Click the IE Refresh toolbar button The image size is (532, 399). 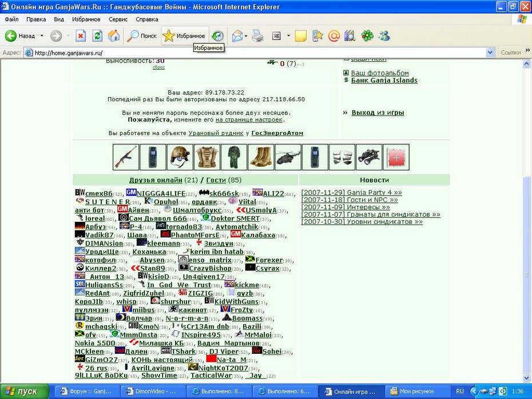[97, 35]
